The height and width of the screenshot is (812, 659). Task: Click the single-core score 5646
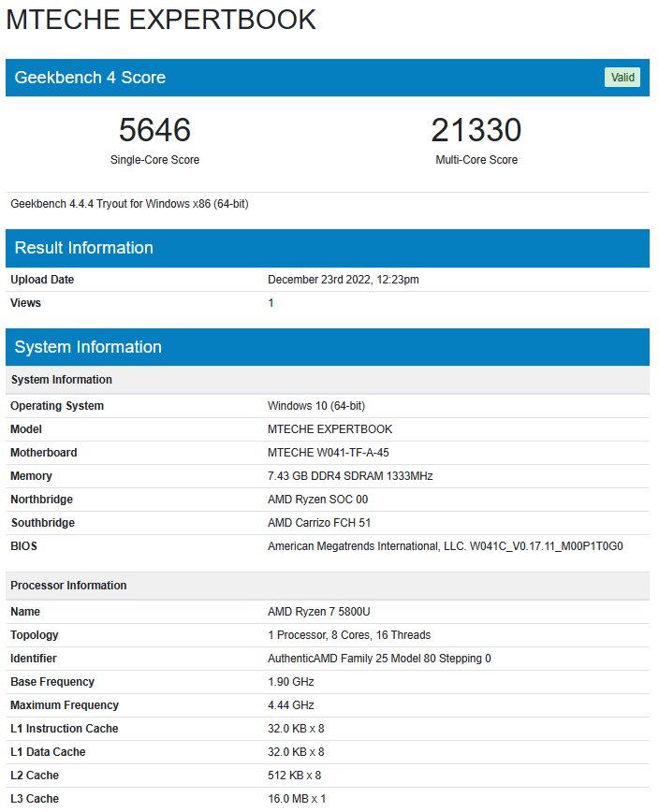point(154,129)
